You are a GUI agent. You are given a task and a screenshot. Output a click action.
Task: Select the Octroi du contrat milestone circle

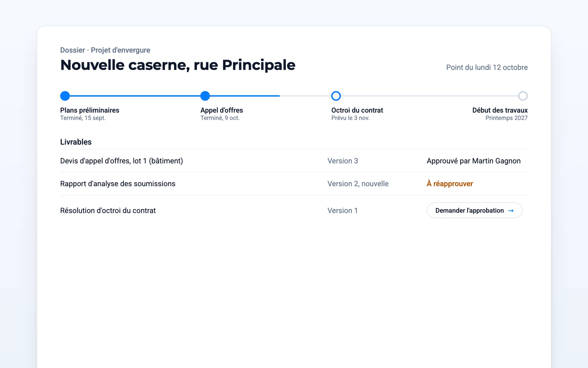point(336,96)
